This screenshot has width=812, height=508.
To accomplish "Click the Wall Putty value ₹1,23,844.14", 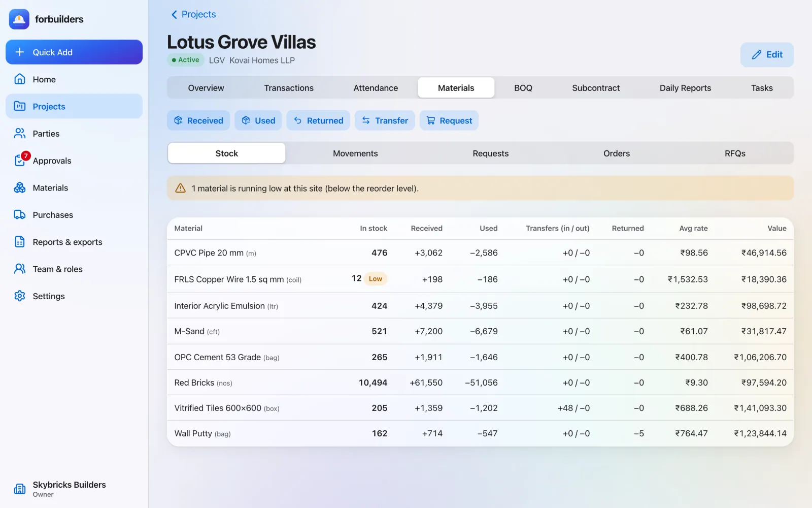I will coord(760,434).
